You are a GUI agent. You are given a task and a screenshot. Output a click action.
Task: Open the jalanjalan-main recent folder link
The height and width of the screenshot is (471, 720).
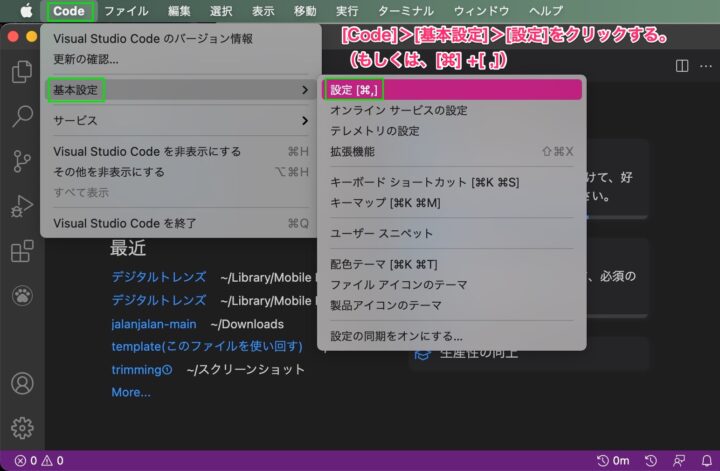coord(154,324)
